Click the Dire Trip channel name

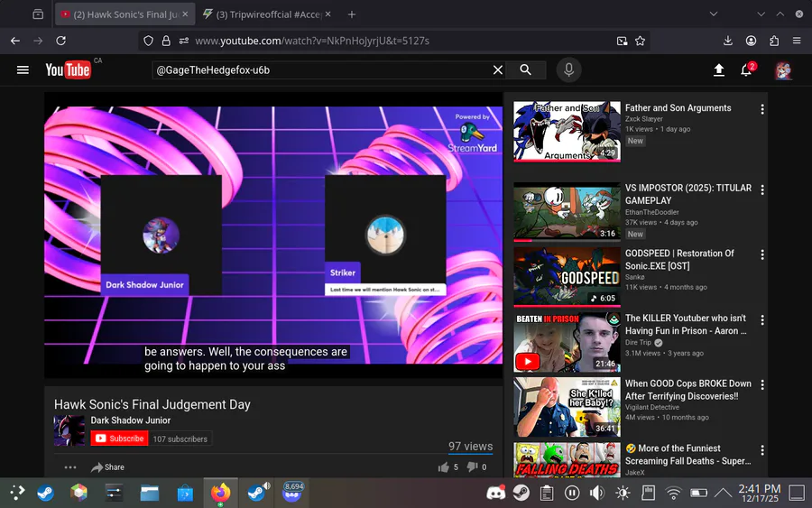tap(638, 343)
